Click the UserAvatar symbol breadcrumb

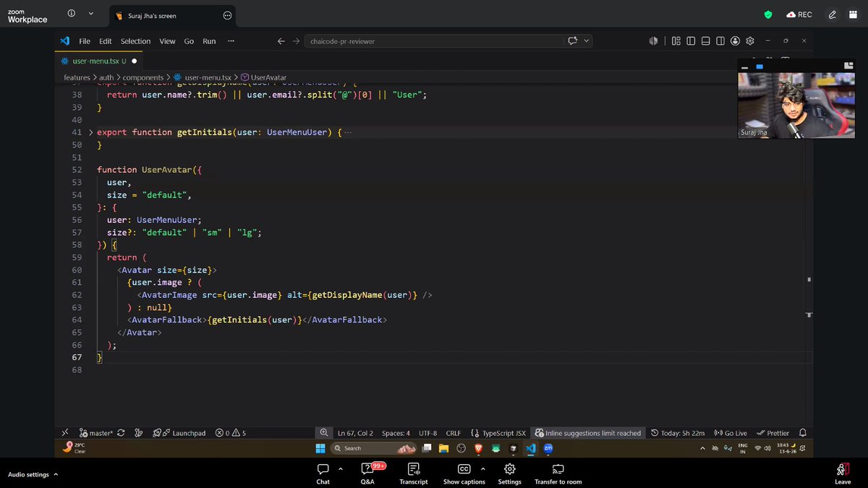click(x=264, y=77)
